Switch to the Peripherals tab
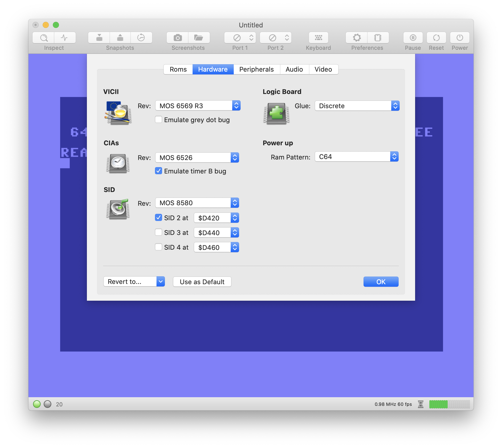Screen dimensions: 502x448 tap(257, 69)
